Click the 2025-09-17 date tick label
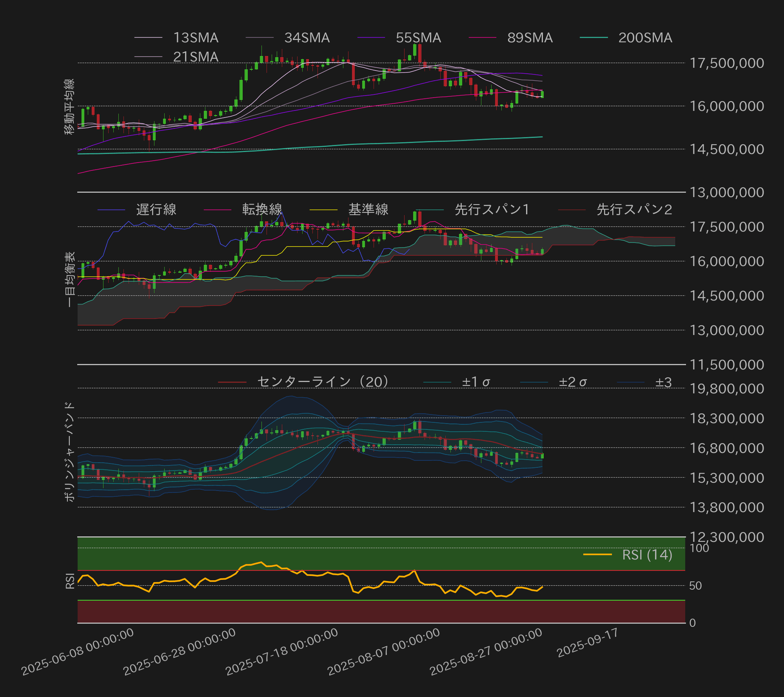This screenshot has height=697, width=784. 587,643
